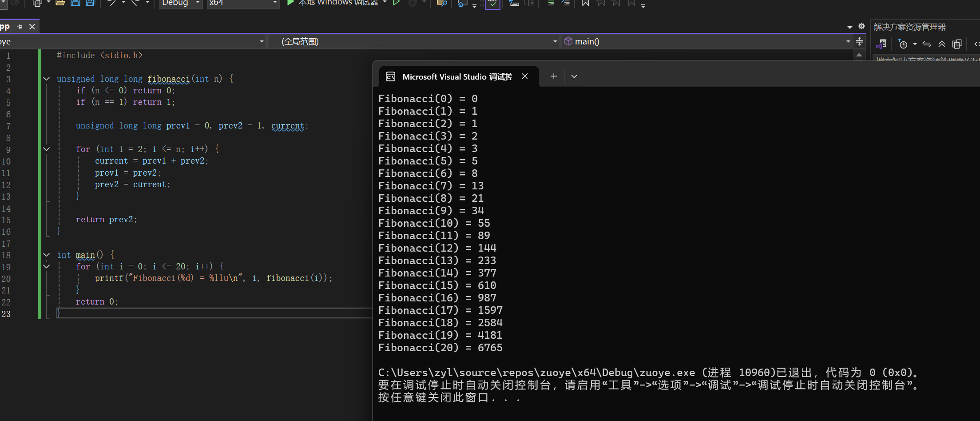Click the 'Fibonacci(20) = 6765' output line
Screen dimensions: 980x421
440,348
